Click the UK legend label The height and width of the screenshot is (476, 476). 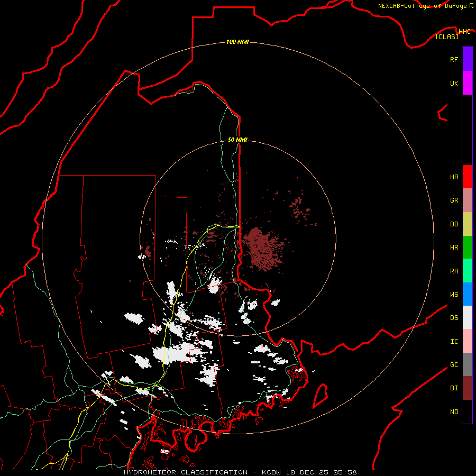pos(454,83)
